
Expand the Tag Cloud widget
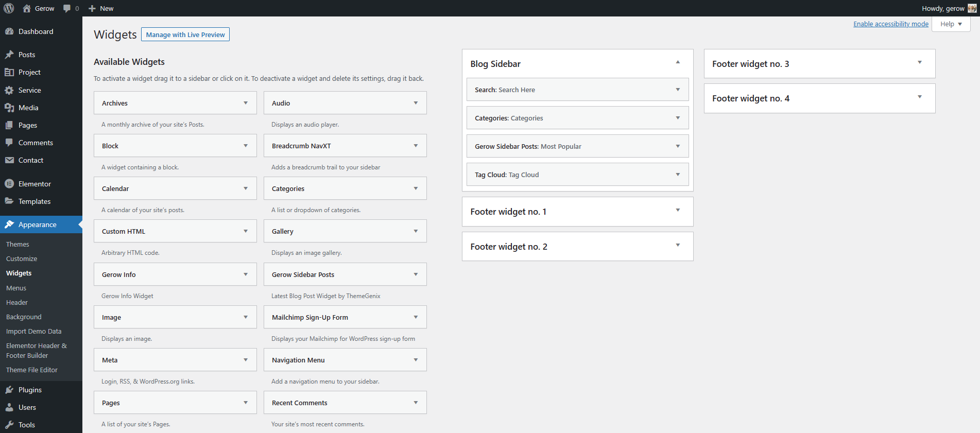(678, 175)
